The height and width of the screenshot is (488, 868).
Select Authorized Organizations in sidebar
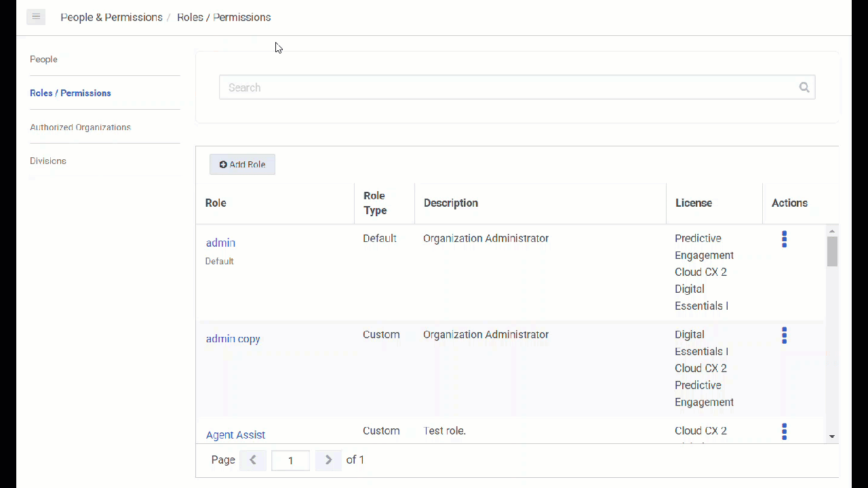click(80, 127)
